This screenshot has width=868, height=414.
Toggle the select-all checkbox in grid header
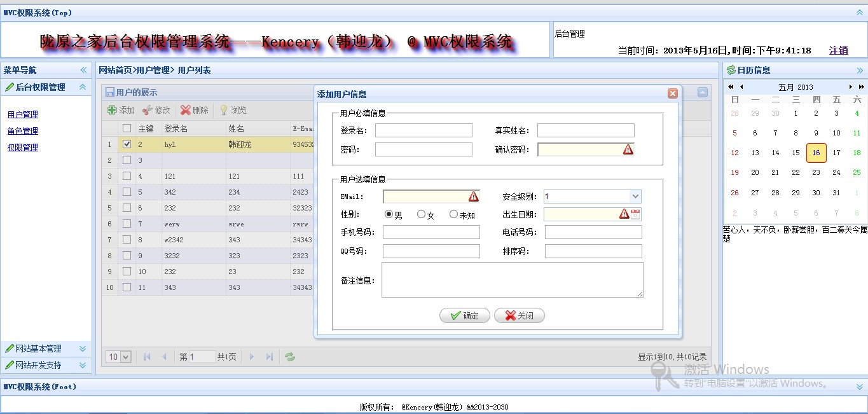pos(127,128)
